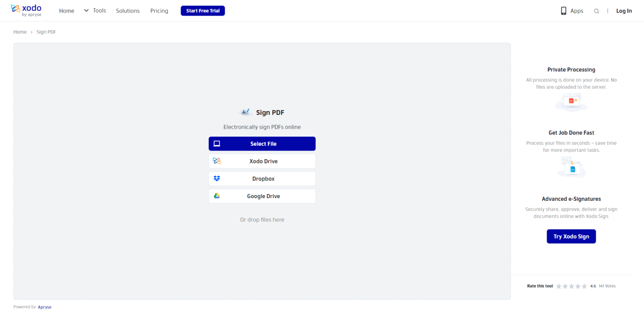Image resolution: width=644 pixels, height=321 pixels.
Task: Expand the Tools dropdown chevron
Action: click(x=86, y=10)
